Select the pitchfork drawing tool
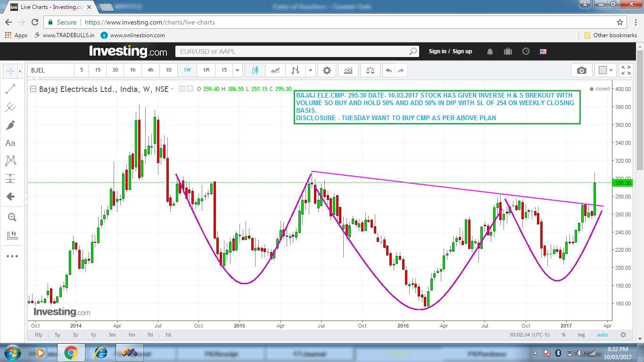 [10, 107]
